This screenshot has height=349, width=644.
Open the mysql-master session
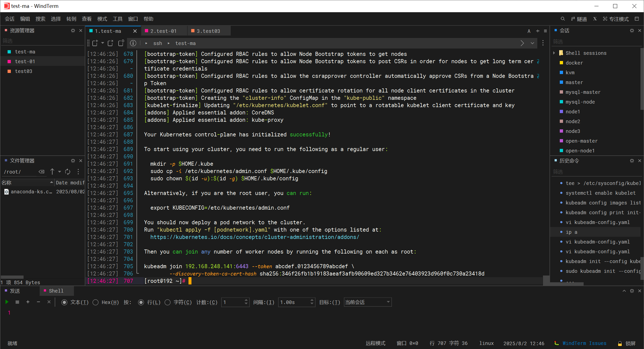583,92
